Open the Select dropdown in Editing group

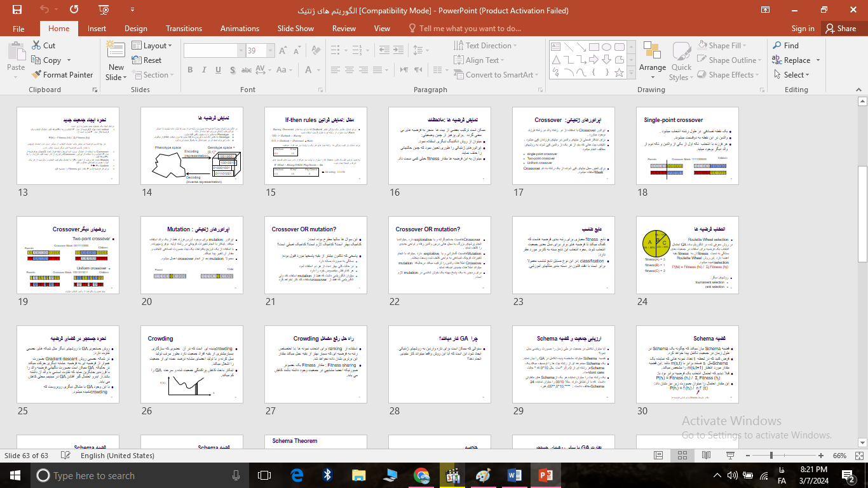pyautogui.click(x=791, y=74)
